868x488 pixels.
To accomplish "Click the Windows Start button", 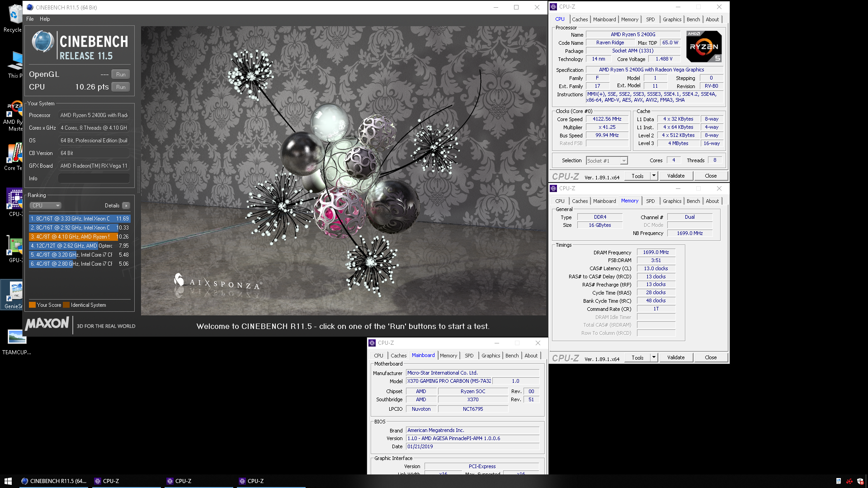I will tap(8, 481).
